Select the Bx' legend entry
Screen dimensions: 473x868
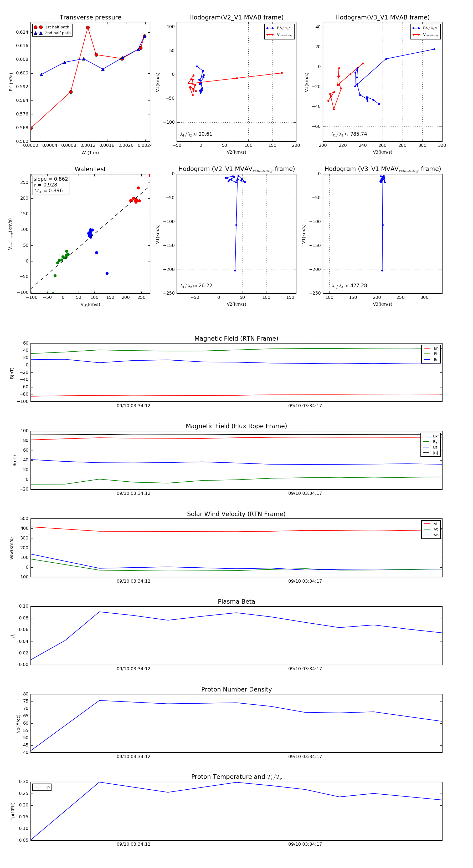coord(431,436)
